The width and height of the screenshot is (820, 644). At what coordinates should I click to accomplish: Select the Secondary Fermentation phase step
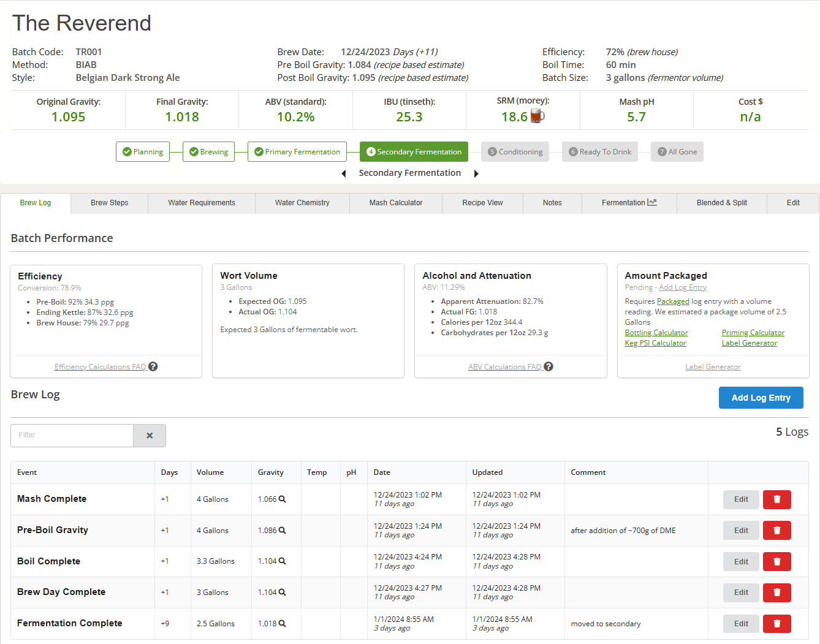[414, 152]
